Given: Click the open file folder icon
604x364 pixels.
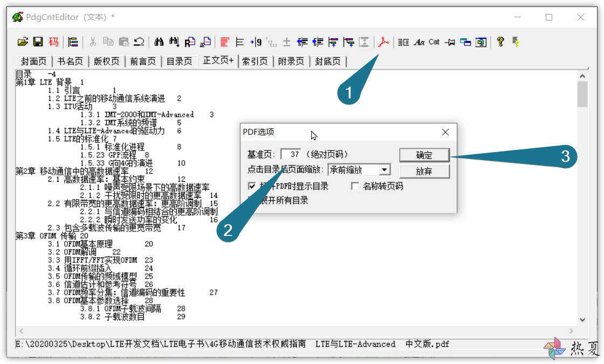Looking at the screenshot, I should point(23,42).
